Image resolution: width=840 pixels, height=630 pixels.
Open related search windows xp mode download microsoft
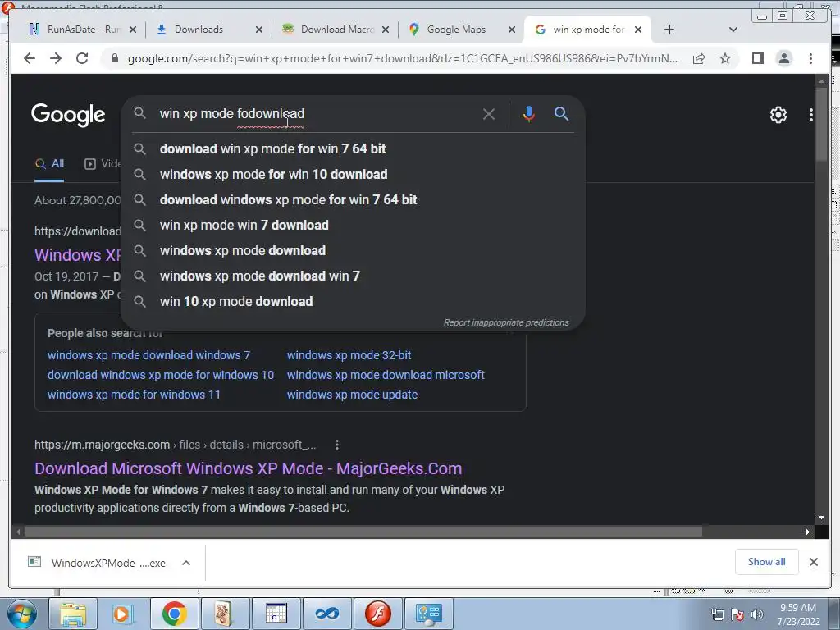(x=386, y=375)
